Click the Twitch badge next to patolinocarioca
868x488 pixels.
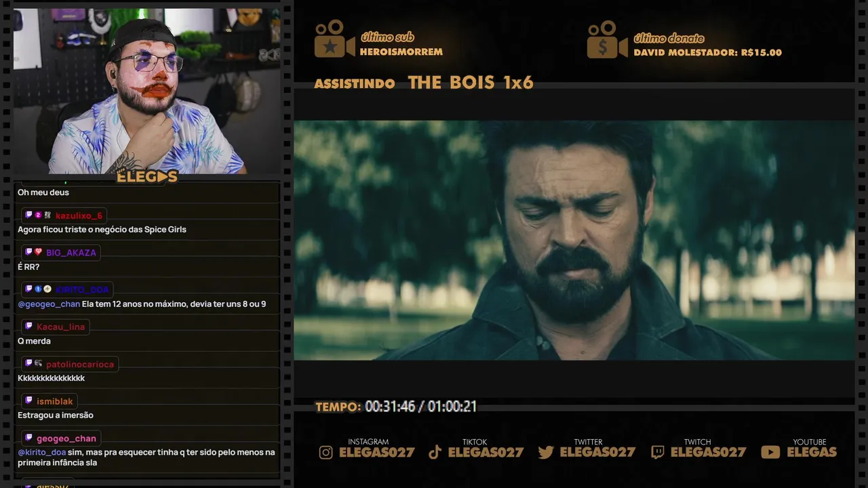[x=29, y=363]
